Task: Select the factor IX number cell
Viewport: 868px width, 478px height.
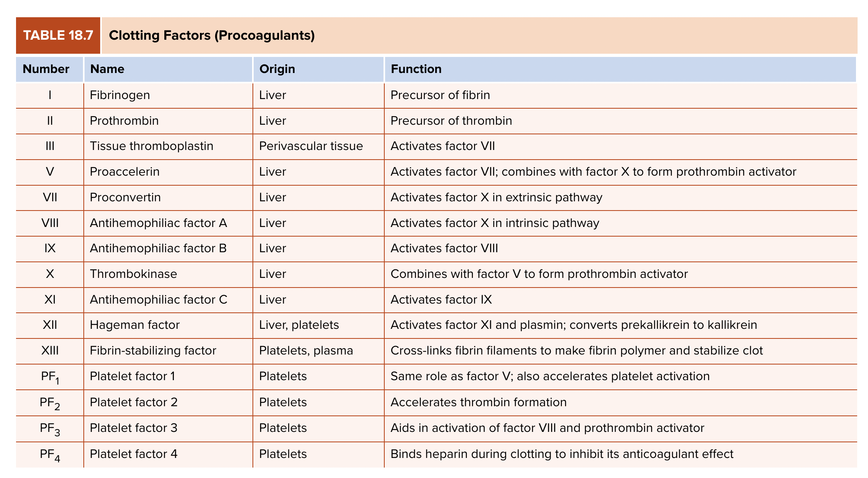Action: point(50,248)
